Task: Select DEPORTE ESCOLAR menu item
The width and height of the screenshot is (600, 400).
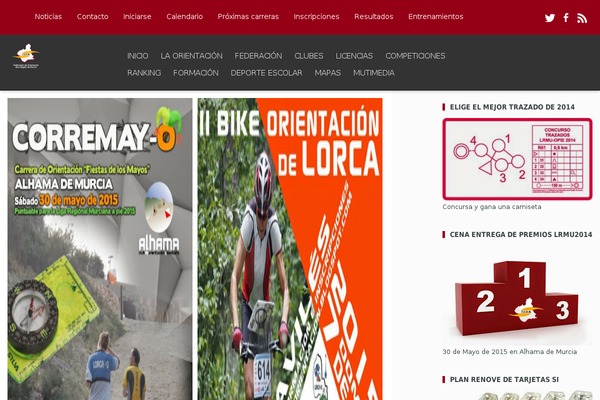Action: pyautogui.click(x=266, y=73)
